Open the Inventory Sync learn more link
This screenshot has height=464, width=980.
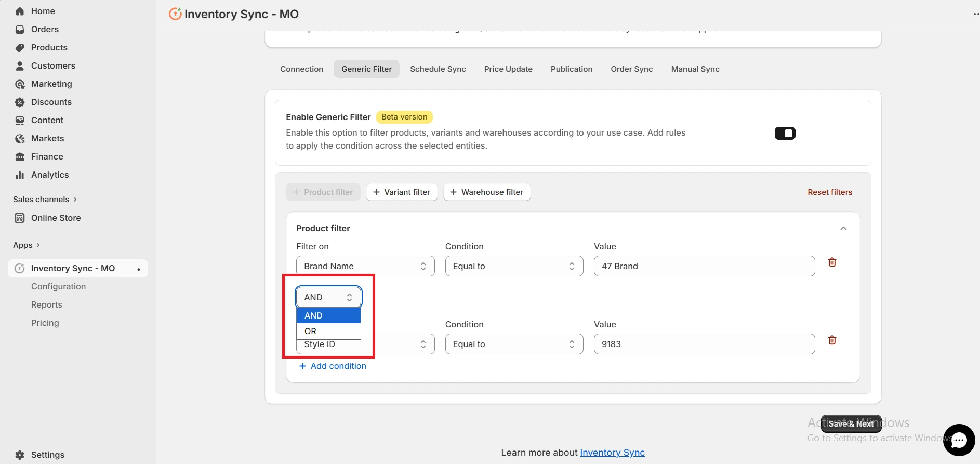tap(612, 453)
